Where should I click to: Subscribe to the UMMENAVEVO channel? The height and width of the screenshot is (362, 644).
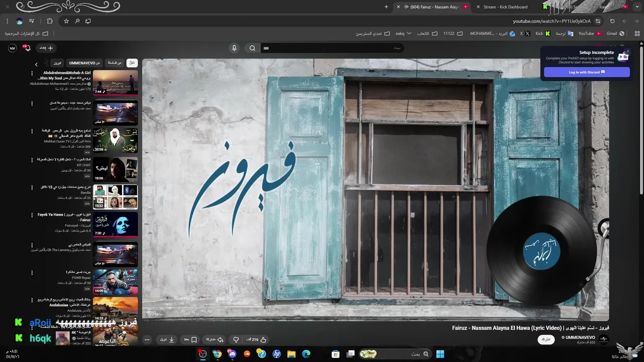(x=546, y=339)
